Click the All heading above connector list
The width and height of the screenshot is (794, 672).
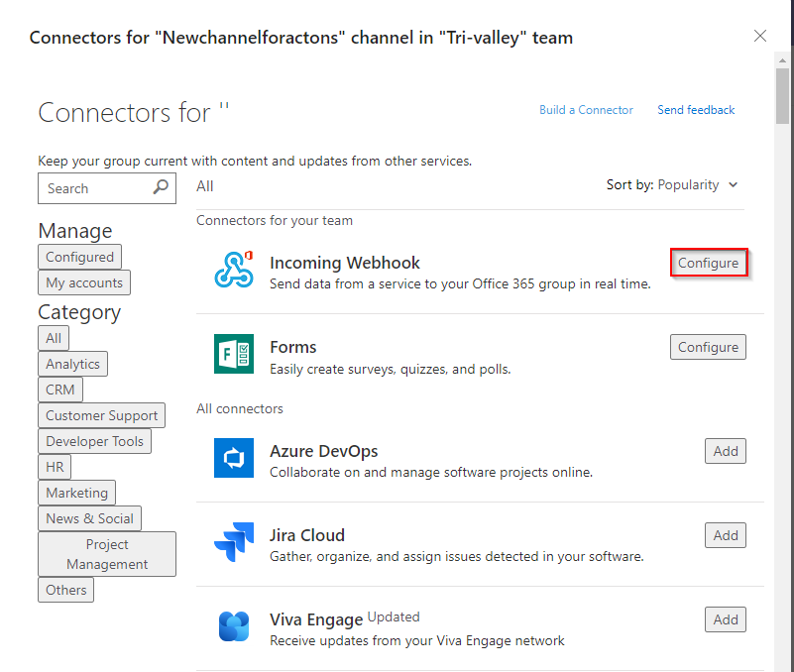(x=205, y=186)
